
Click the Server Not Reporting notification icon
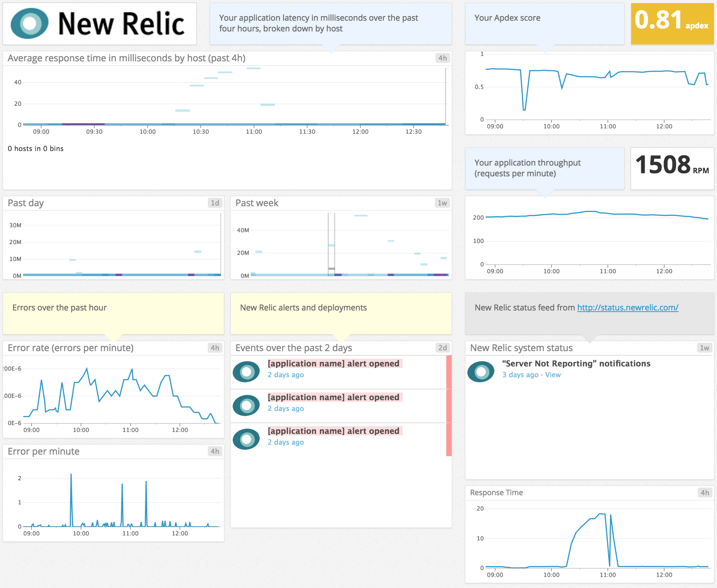(x=481, y=371)
